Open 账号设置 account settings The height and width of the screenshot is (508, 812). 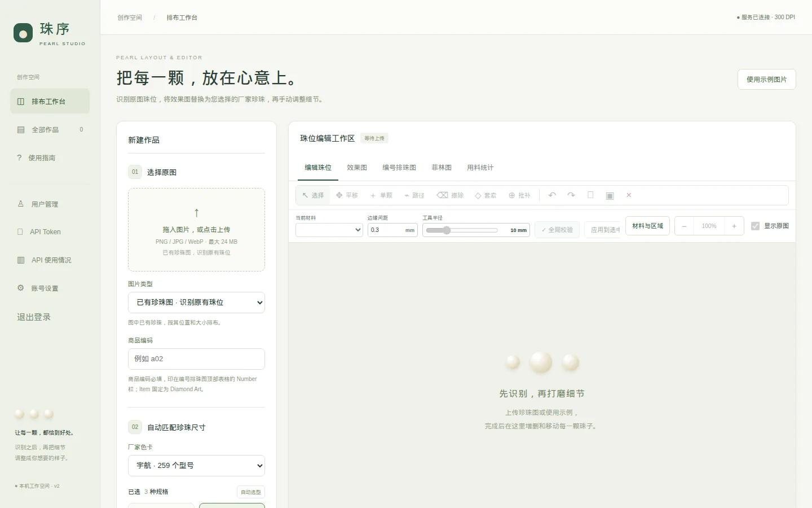50,288
